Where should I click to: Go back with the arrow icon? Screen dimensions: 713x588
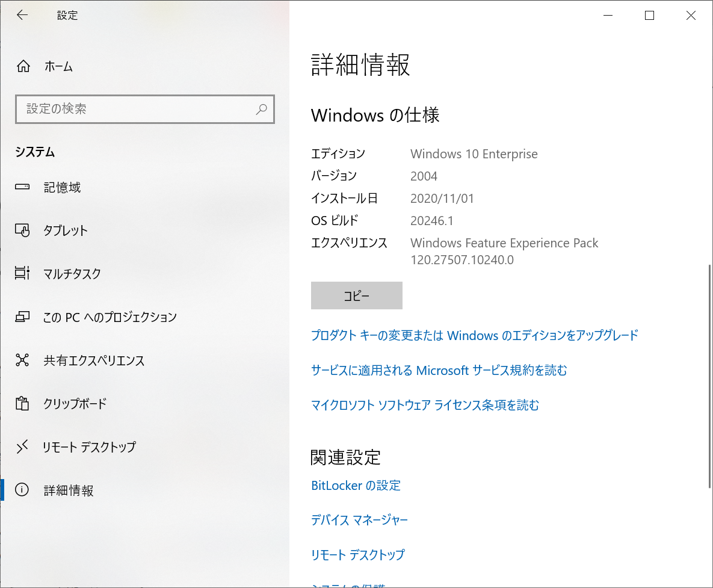tap(22, 15)
